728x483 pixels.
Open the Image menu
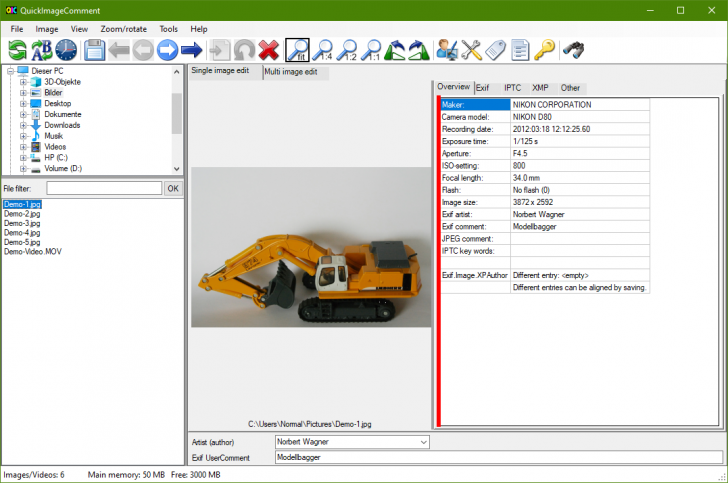(x=47, y=29)
